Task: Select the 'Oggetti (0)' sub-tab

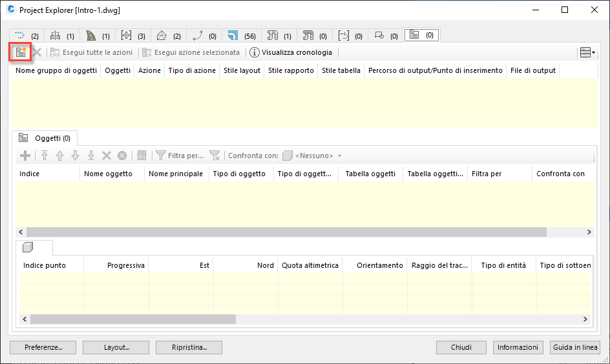Action: [45, 138]
